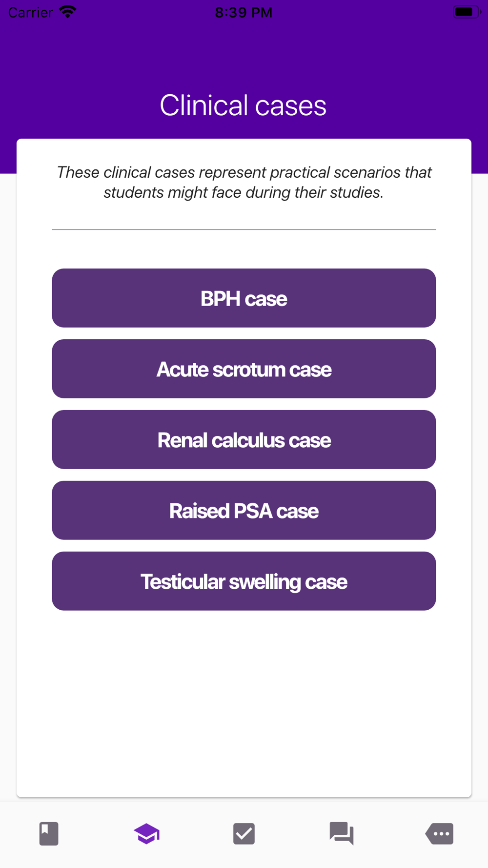Click the empty white area below the case buttons
The image size is (488, 868).
244,703
